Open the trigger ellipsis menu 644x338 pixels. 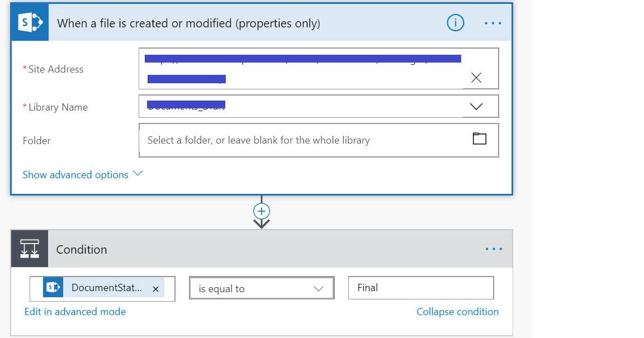click(493, 23)
